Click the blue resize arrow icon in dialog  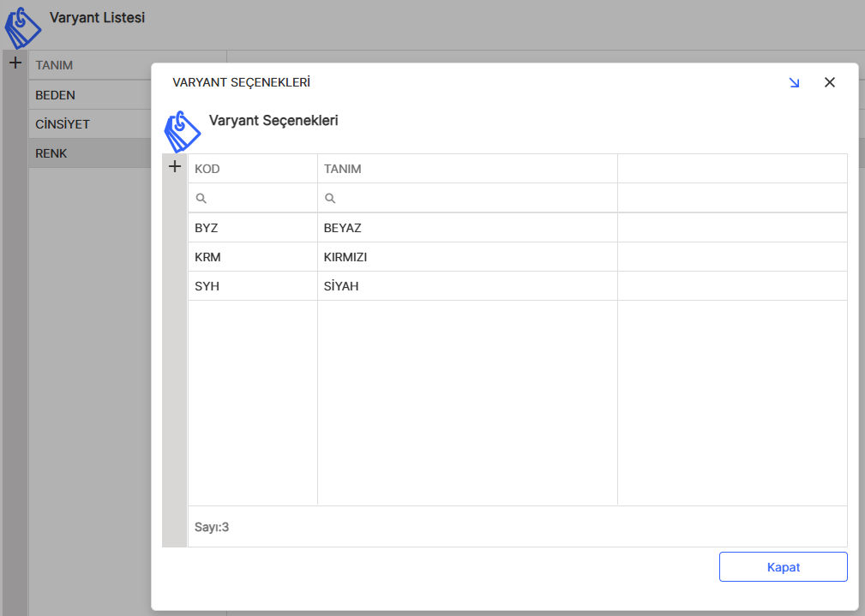[794, 83]
